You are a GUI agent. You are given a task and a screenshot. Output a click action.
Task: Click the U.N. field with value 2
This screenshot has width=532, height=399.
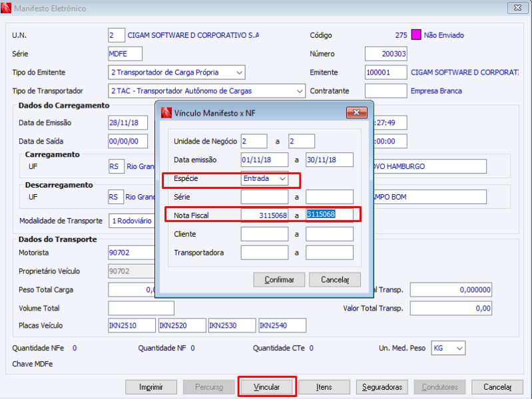(x=117, y=35)
